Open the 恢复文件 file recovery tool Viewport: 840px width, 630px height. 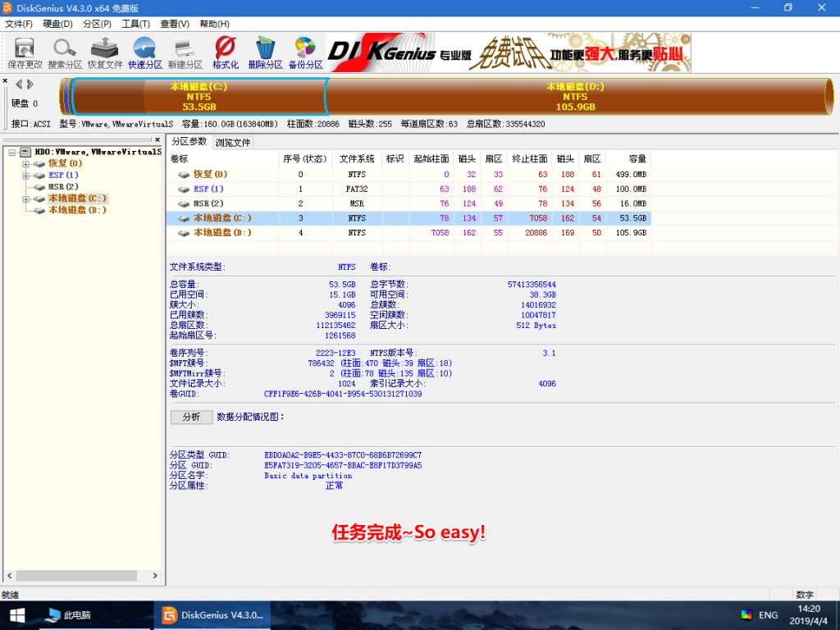click(x=104, y=51)
